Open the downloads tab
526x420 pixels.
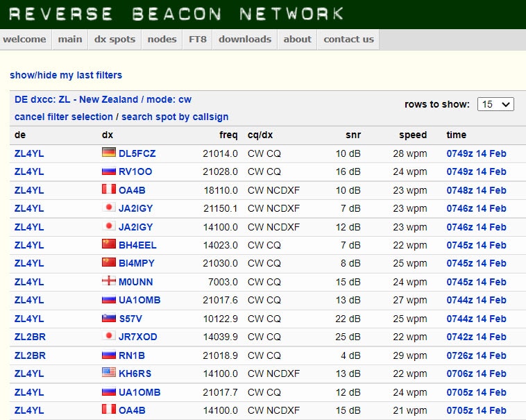pyautogui.click(x=245, y=40)
